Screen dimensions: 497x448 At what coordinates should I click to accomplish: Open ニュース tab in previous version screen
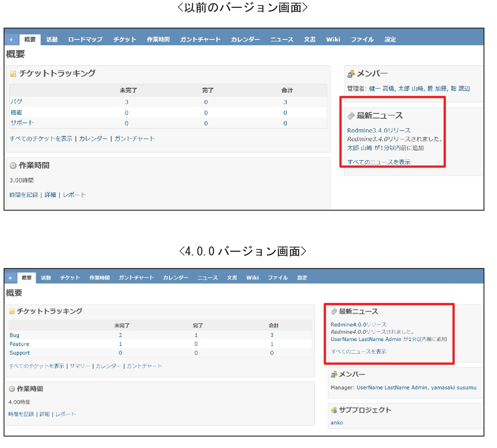pyautogui.click(x=282, y=40)
